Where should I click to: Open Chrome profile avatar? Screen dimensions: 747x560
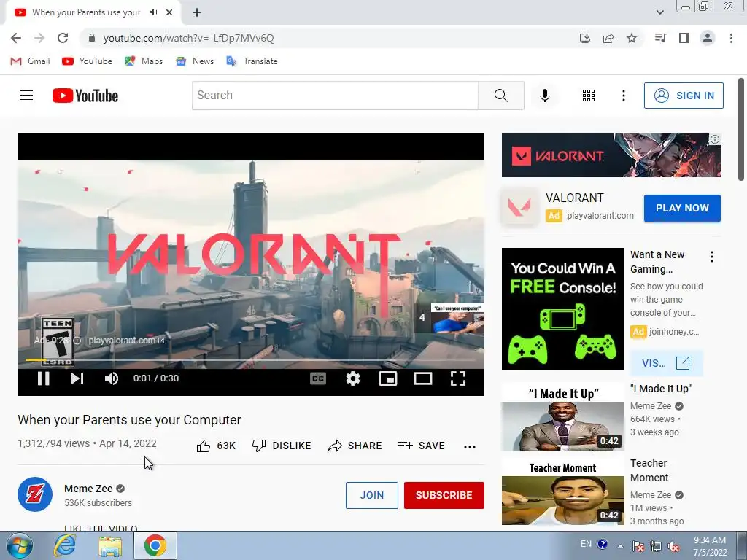(x=708, y=38)
